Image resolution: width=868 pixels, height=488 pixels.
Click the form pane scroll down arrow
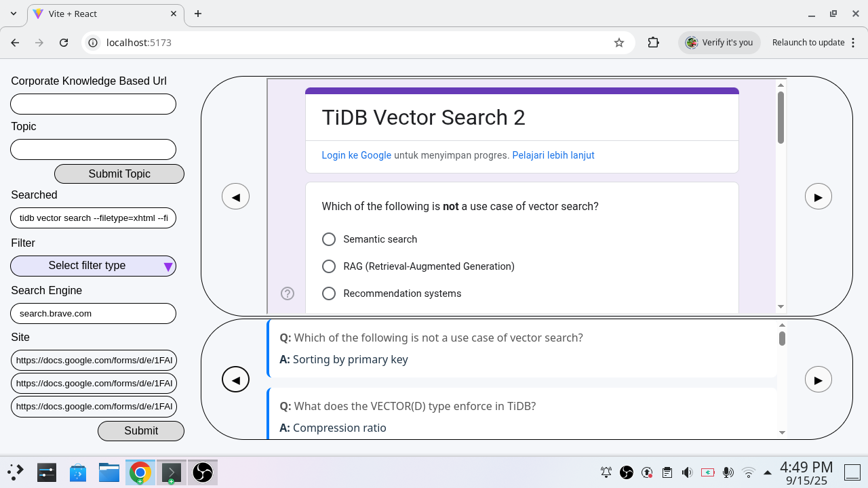[781, 307]
